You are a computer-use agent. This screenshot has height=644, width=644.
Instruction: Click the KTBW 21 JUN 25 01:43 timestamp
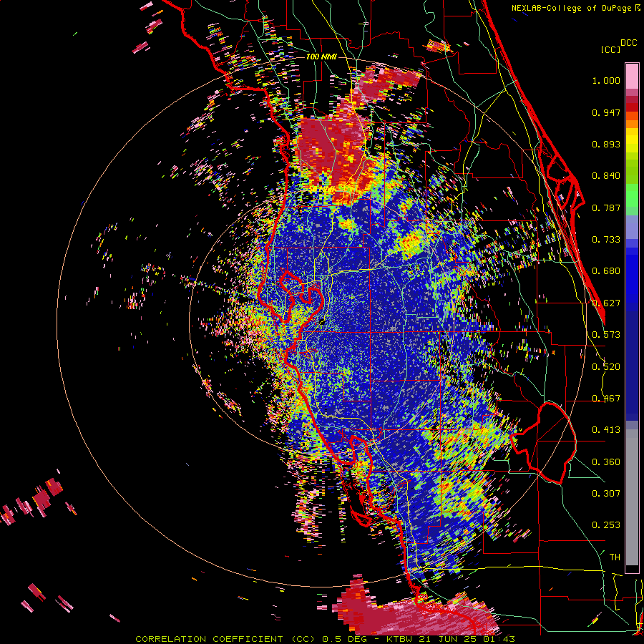pos(451,639)
